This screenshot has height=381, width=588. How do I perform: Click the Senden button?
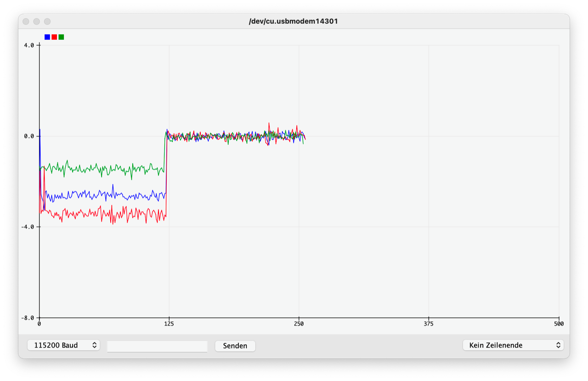pos(235,346)
